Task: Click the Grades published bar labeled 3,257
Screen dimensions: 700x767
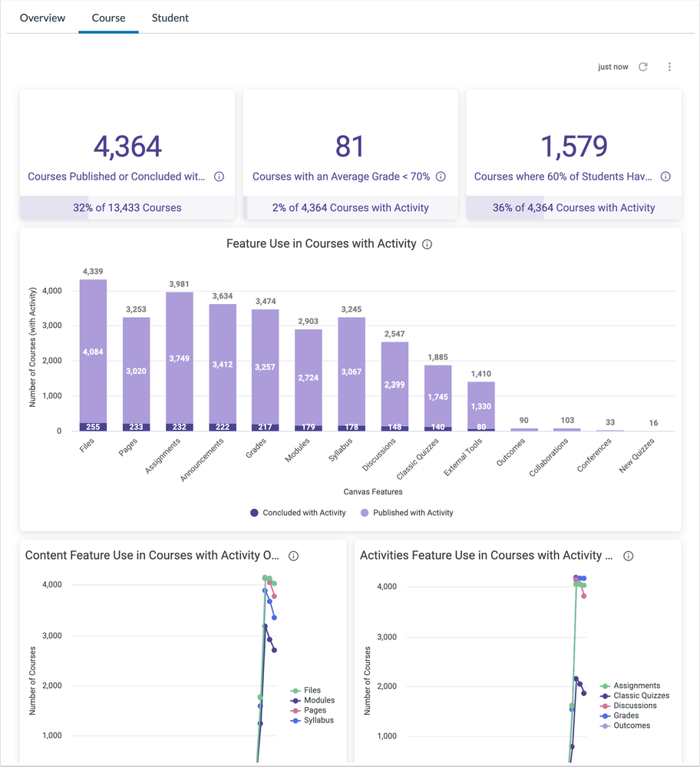Action: pyautogui.click(x=265, y=367)
